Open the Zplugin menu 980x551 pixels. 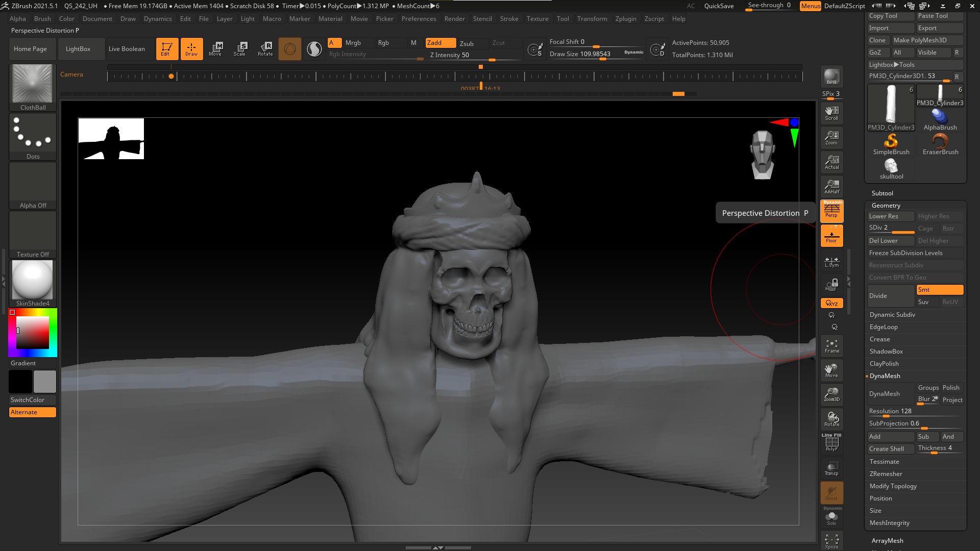625,19
